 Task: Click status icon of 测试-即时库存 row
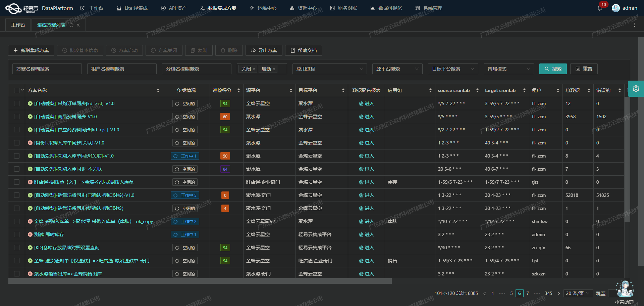[x=30, y=234]
